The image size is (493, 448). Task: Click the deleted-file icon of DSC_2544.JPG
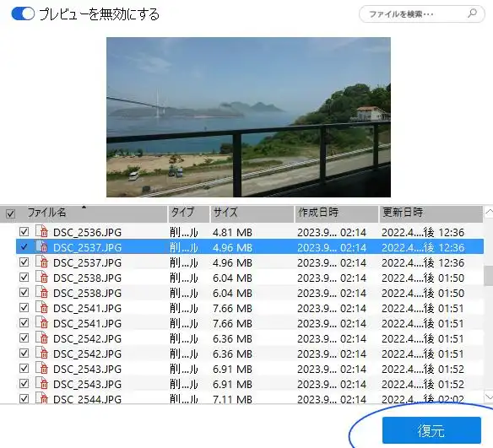pos(41,397)
